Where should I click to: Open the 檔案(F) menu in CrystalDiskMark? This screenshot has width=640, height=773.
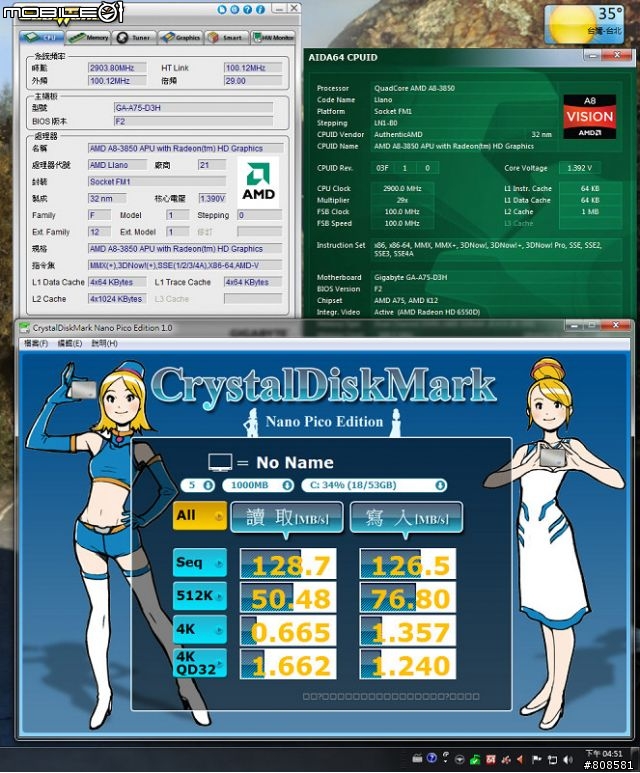tap(36, 343)
